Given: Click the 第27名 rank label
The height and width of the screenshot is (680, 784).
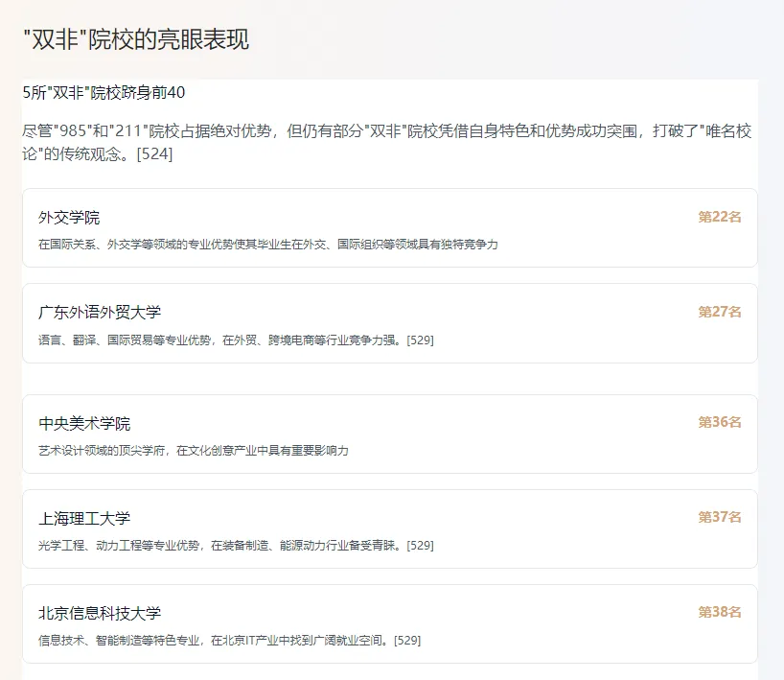Looking at the screenshot, I should tap(720, 312).
